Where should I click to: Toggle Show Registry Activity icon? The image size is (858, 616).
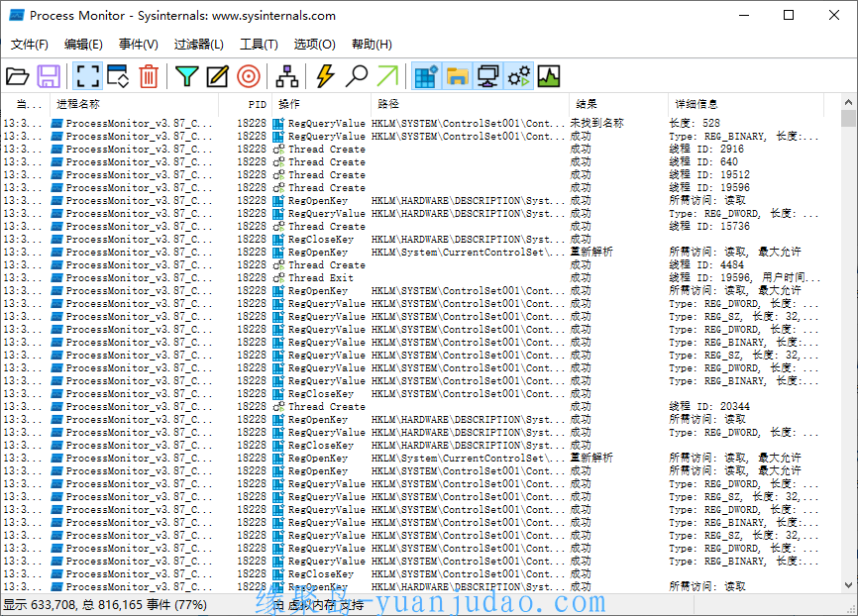(426, 76)
